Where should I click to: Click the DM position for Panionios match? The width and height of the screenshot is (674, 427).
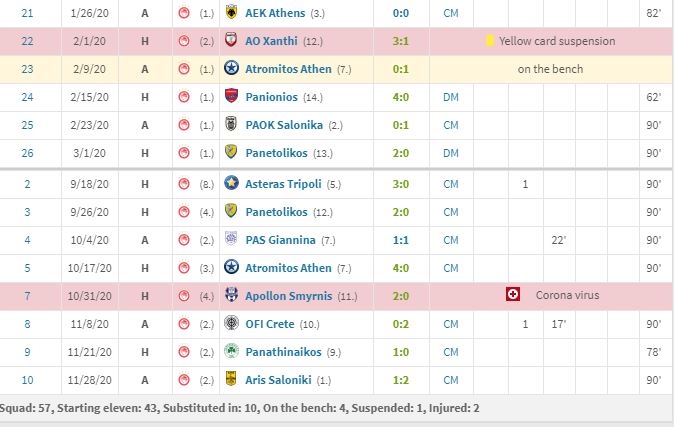[x=451, y=97]
